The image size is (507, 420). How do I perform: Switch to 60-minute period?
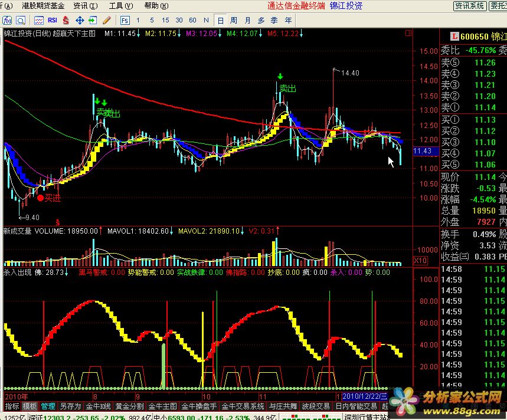[x=192, y=21]
